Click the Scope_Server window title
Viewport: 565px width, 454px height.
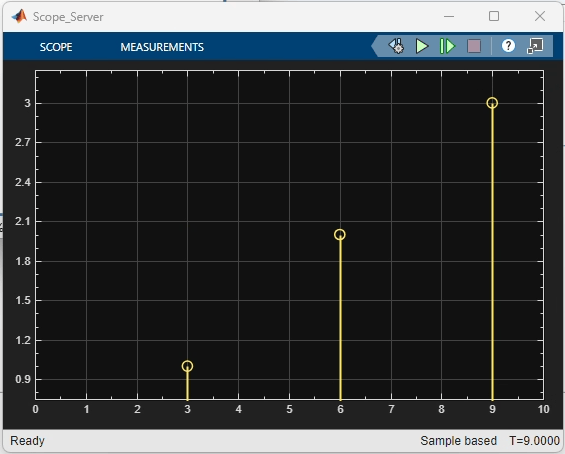(68, 17)
